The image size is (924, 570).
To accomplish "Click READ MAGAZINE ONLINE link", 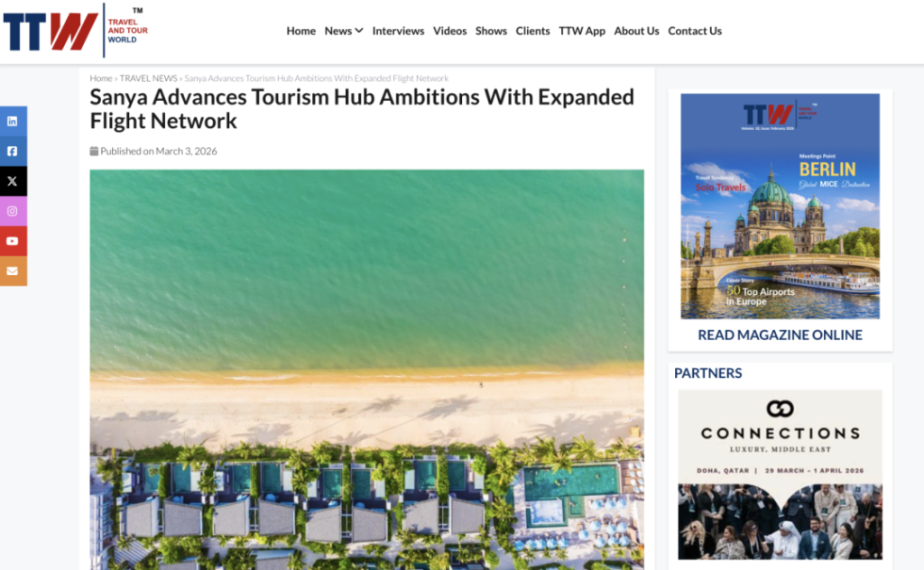I will 780,335.
